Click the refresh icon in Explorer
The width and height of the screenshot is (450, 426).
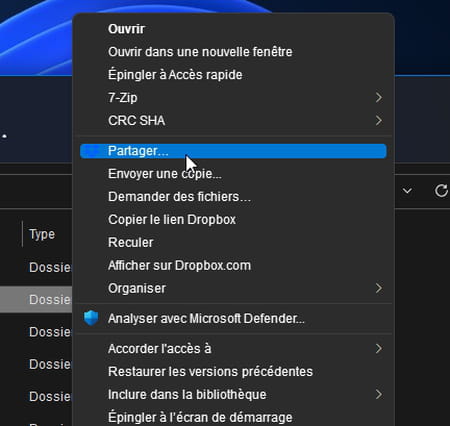(441, 191)
